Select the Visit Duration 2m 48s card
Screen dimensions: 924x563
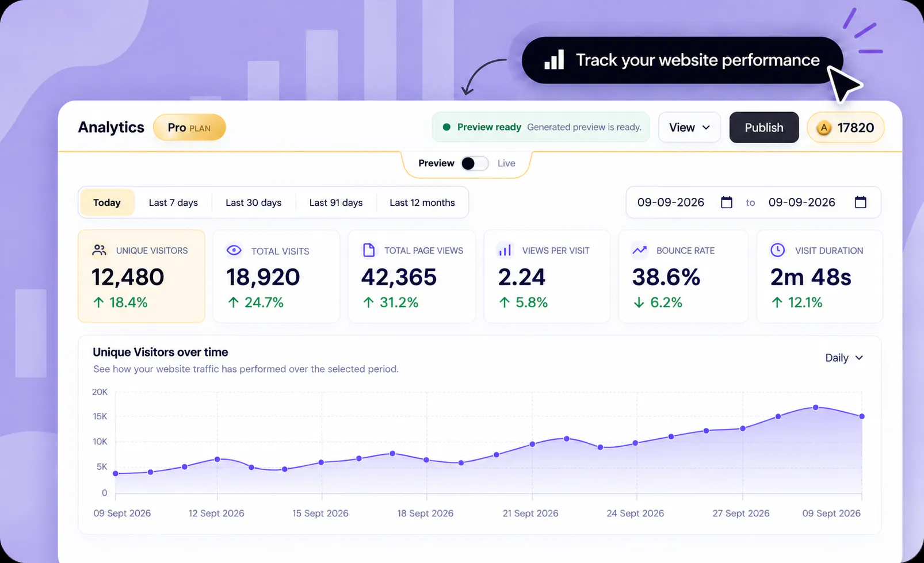(819, 277)
